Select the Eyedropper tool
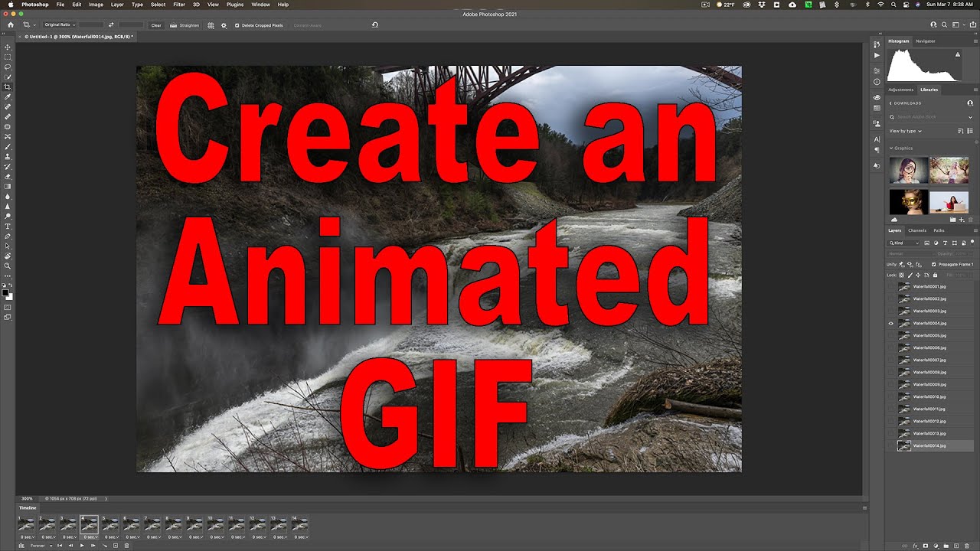This screenshot has height=551, width=980. (8, 96)
